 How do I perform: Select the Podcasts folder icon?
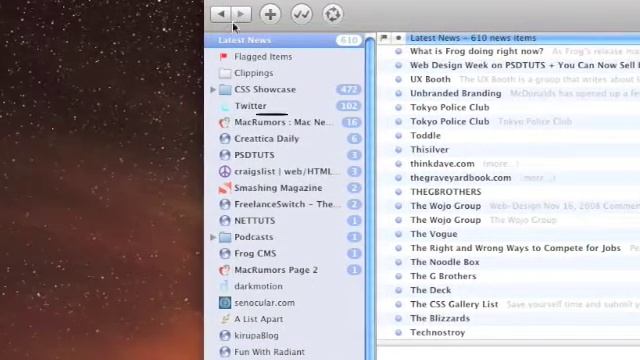(225, 237)
